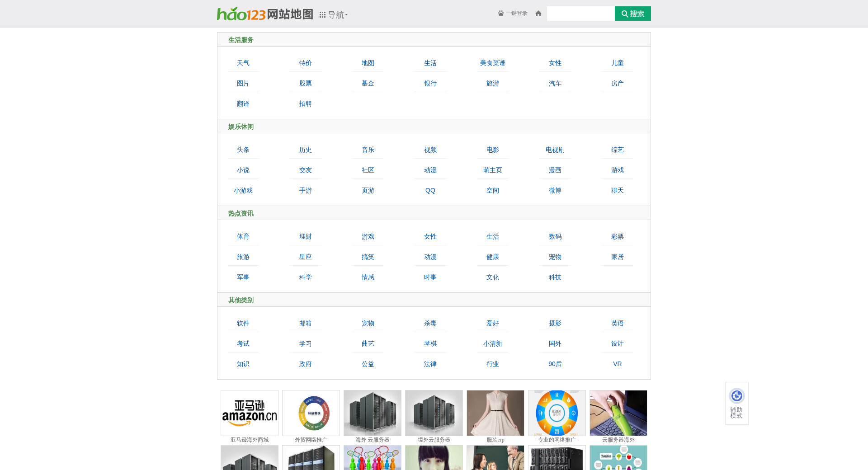Open the 设计 link
The width and height of the screenshot is (868, 470).
[x=618, y=344]
